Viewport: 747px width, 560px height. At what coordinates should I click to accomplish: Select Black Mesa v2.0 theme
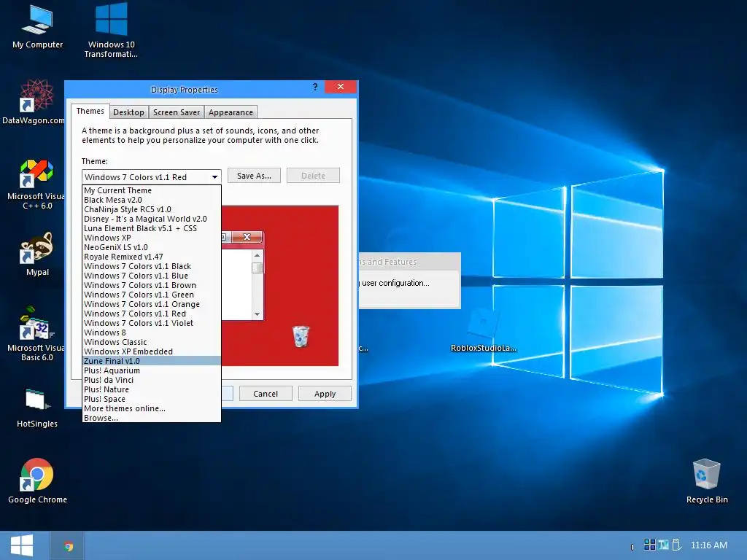point(152,200)
